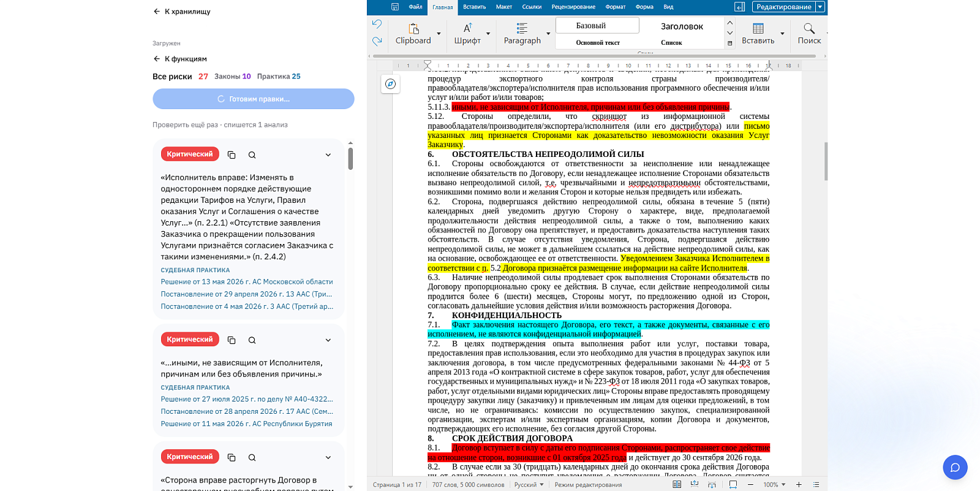Search the second Критический risk in document
Screen dimensions: 980x491
[252, 340]
